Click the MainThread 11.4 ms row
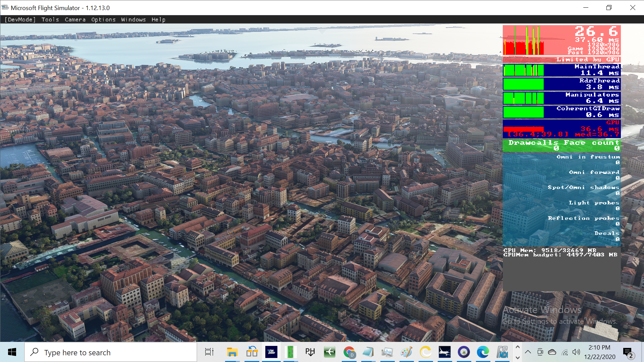Image resolution: width=644 pixels, height=362 pixels. coord(562,70)
